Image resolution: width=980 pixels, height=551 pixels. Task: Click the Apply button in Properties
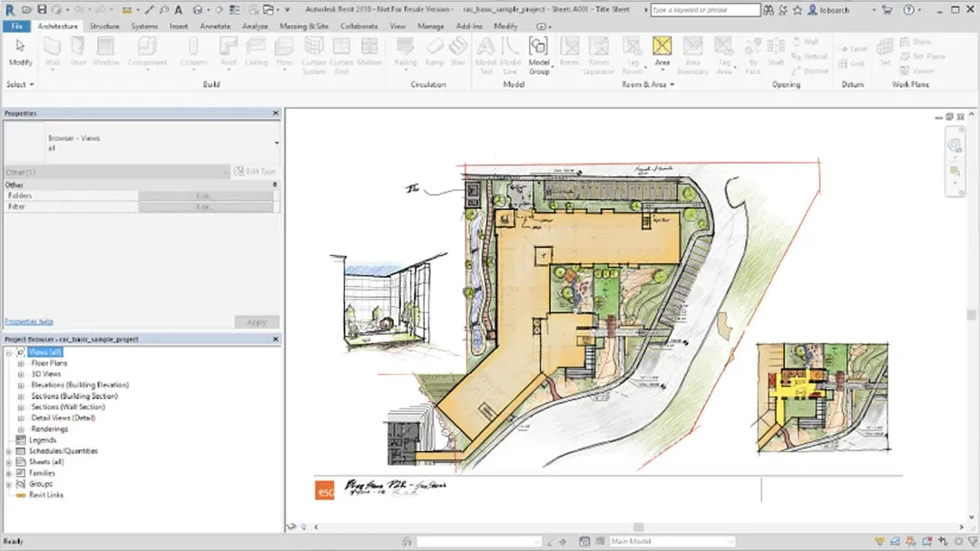[256, 322]
